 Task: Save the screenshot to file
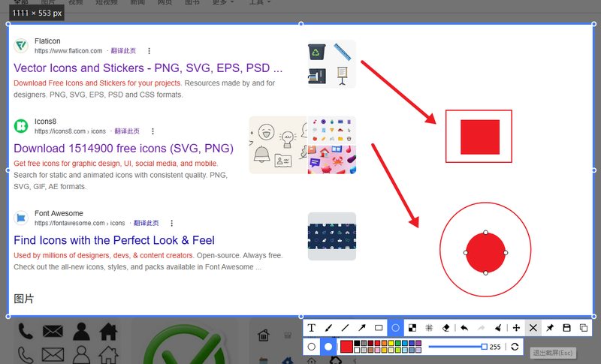click(x=566, y=328)
